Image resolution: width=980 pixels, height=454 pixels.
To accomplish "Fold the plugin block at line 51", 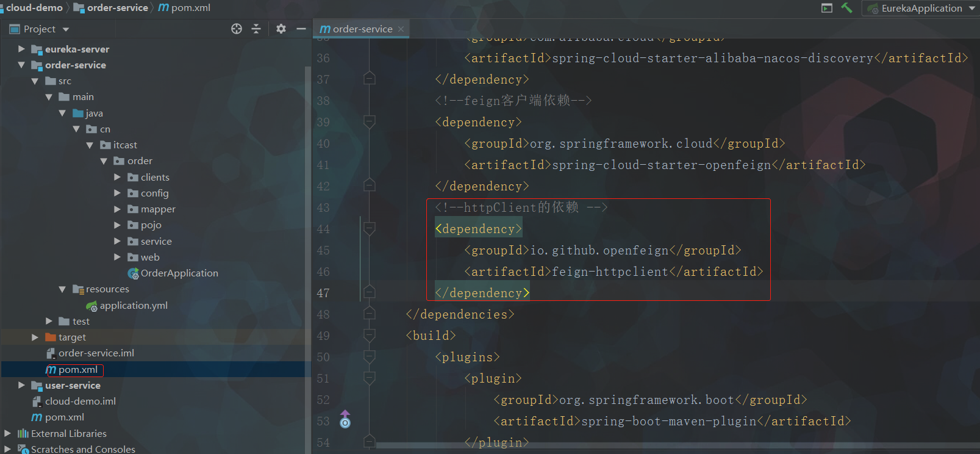I will point(369,378).
